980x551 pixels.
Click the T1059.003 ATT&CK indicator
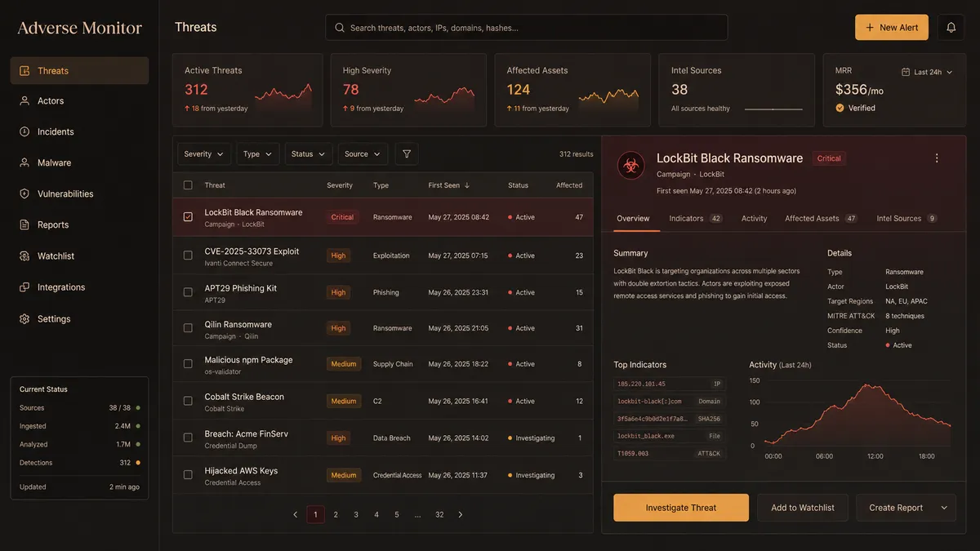670,453
